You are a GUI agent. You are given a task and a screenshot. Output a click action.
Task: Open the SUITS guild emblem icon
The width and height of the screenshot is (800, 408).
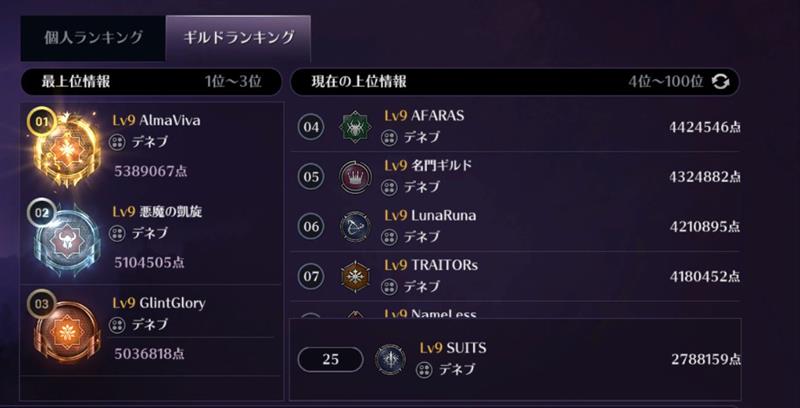point(390,359)
